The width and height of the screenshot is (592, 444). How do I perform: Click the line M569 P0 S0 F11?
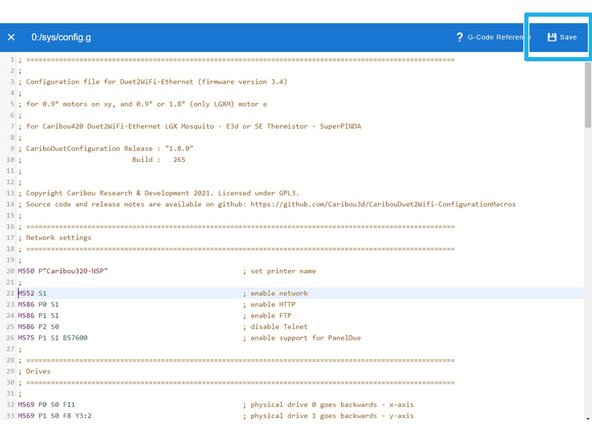[x=46, y=405]
